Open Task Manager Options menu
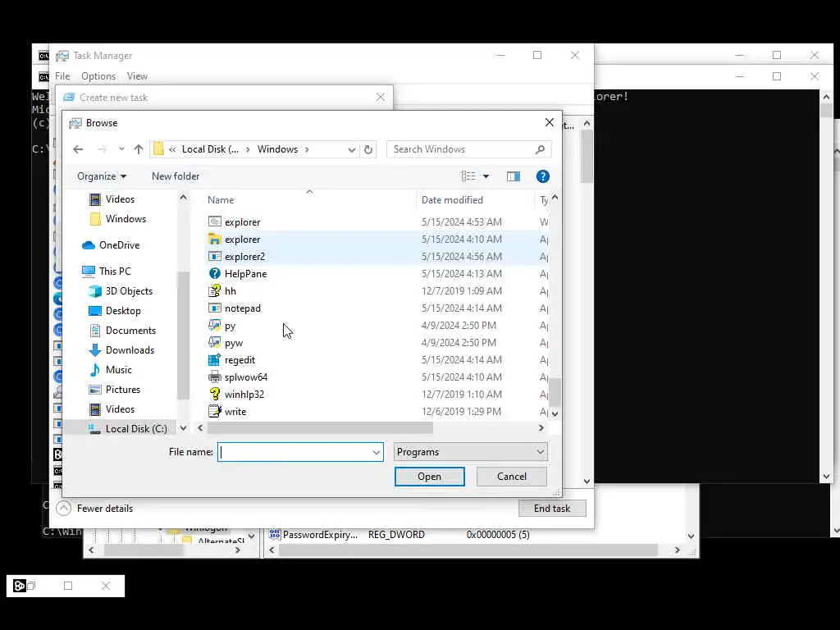Viewport: 840px width, 630px height. [98, 76]
